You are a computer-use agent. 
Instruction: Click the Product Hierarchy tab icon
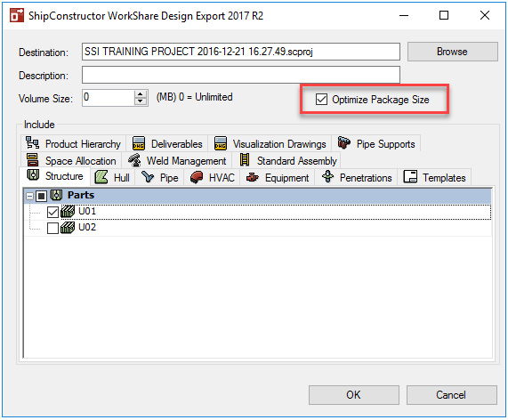pyautogui.click(x=32, y=143)
